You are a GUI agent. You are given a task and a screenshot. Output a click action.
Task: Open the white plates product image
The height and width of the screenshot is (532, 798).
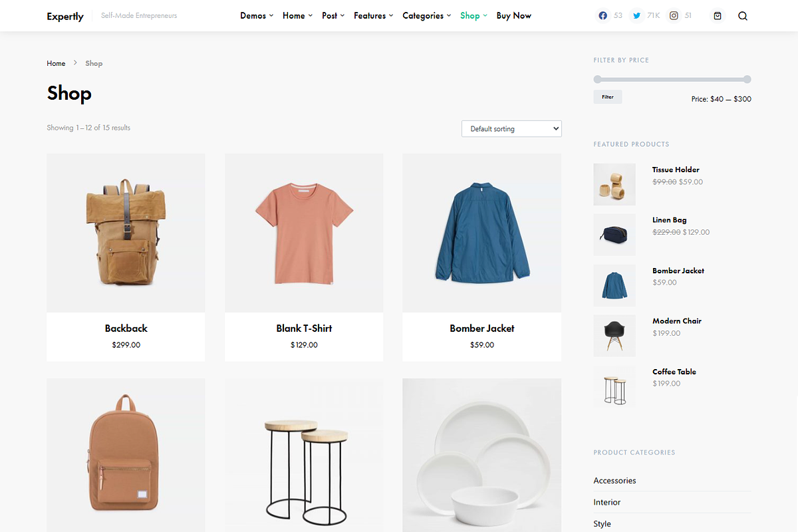tap(482, 456)
